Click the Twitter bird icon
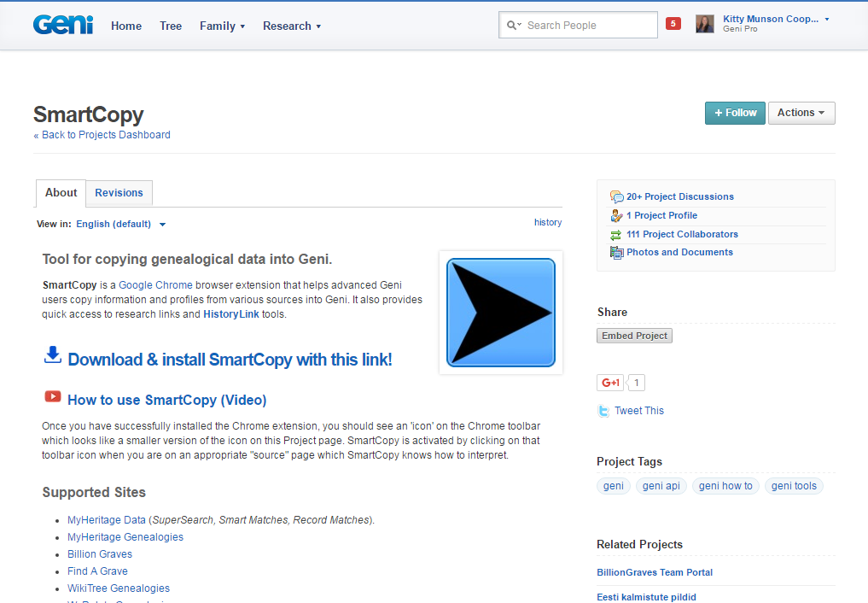Image resolution: width=868 pixels, height=603 pixels. tap(603, 411)
